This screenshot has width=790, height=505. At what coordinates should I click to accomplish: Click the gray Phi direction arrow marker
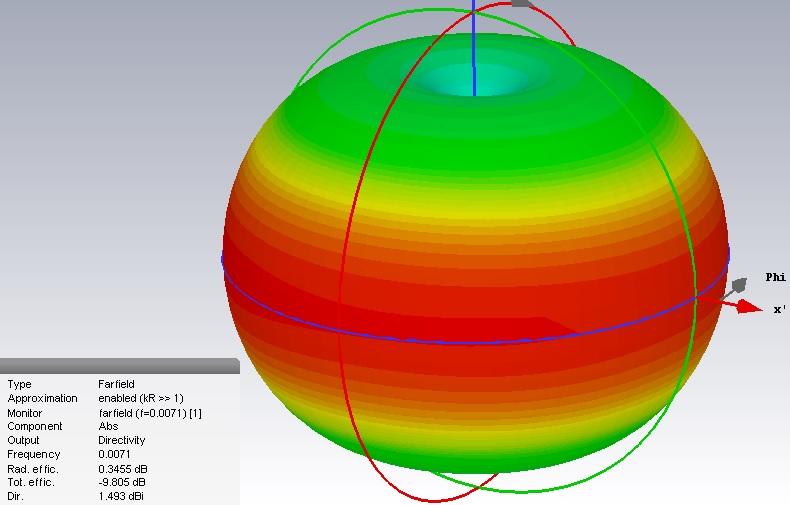(x=740, y=286)
